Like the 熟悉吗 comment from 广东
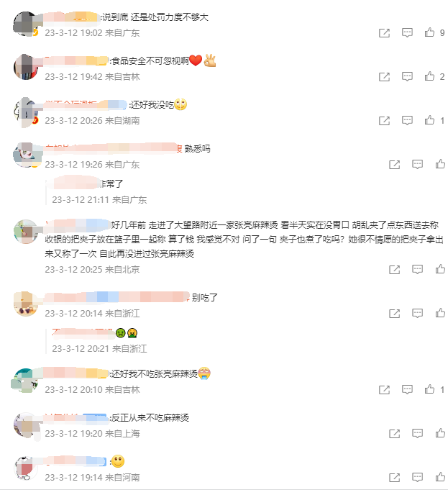 tap(440, 164)
